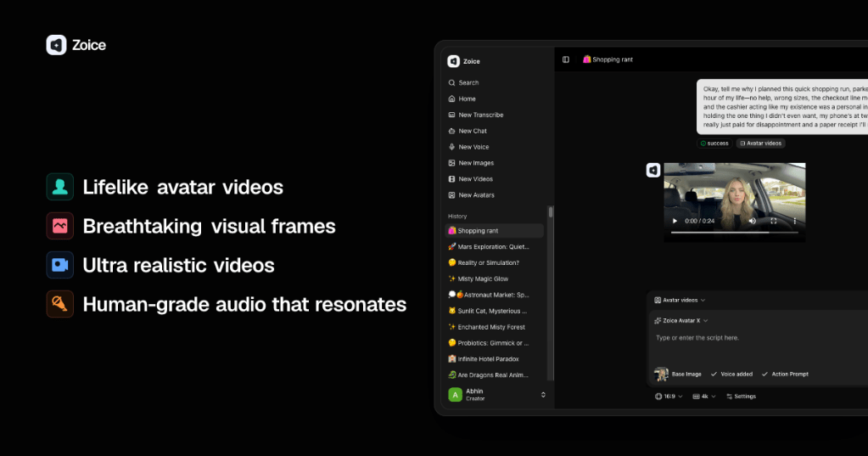Open Mars Exploration history item
Image resolution: width=868 pixels, height=456 pixels.
(493, 247)
